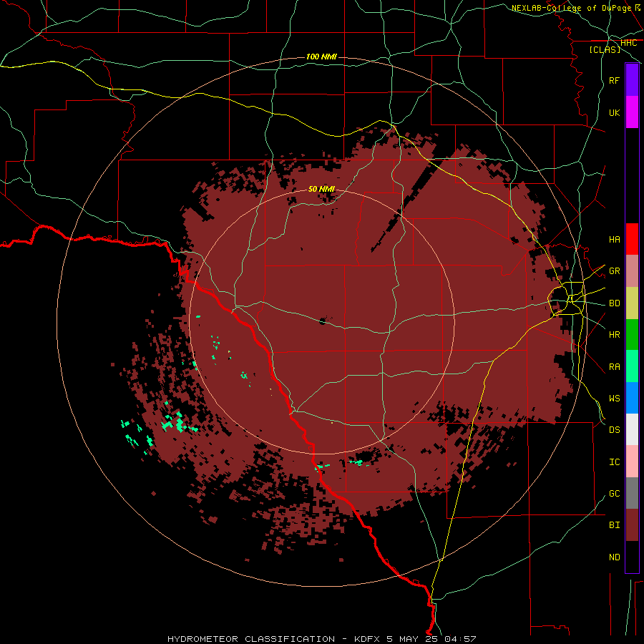This screenshot has height=644, width=644.
Task: Click the HA red legend swatch
Action: point(632,239)
